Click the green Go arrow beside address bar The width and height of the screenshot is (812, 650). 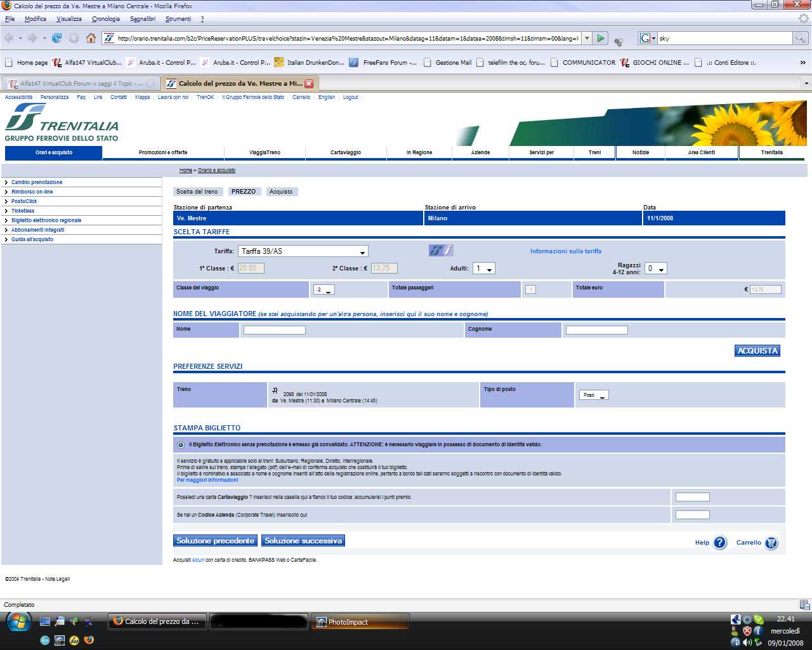click(x=601, y=38)
